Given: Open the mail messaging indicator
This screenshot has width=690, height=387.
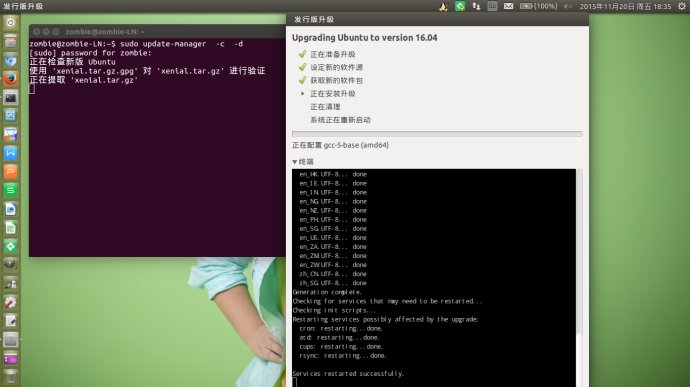Looking at the screenshot, I should pyautogui.click(x=508, y=6).
